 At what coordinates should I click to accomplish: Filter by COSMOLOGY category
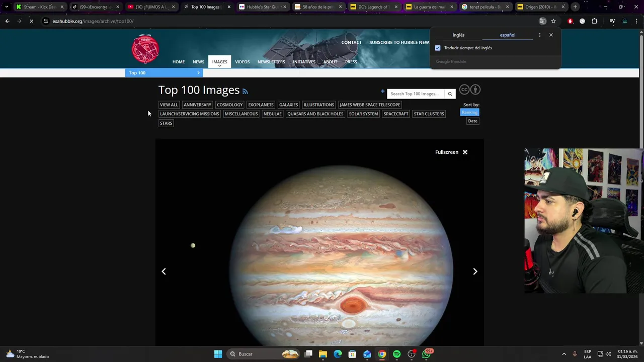click(230, 105)
